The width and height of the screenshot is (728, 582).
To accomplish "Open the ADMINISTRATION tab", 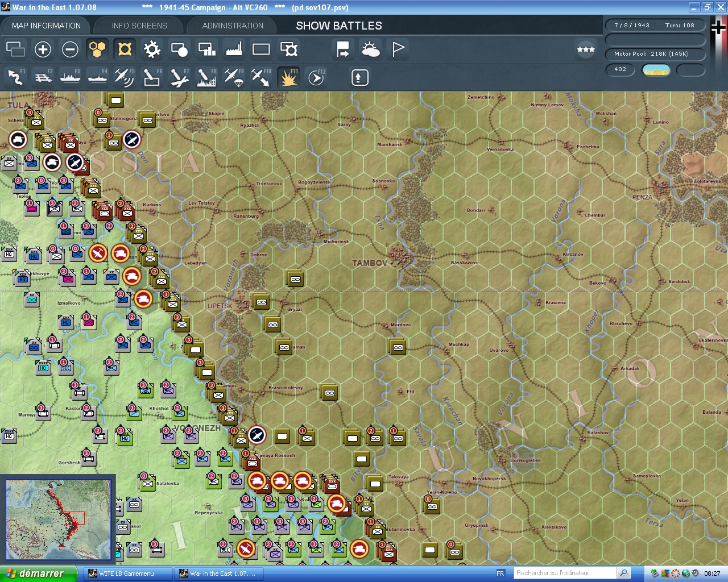I will (x=233, y=26).
